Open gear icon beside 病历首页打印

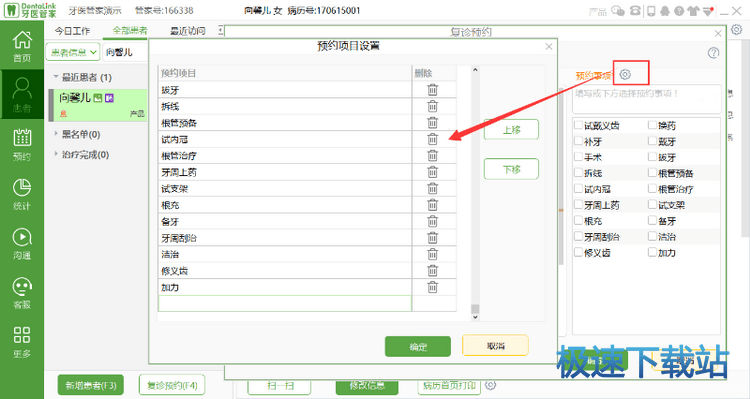pos(490,385)
